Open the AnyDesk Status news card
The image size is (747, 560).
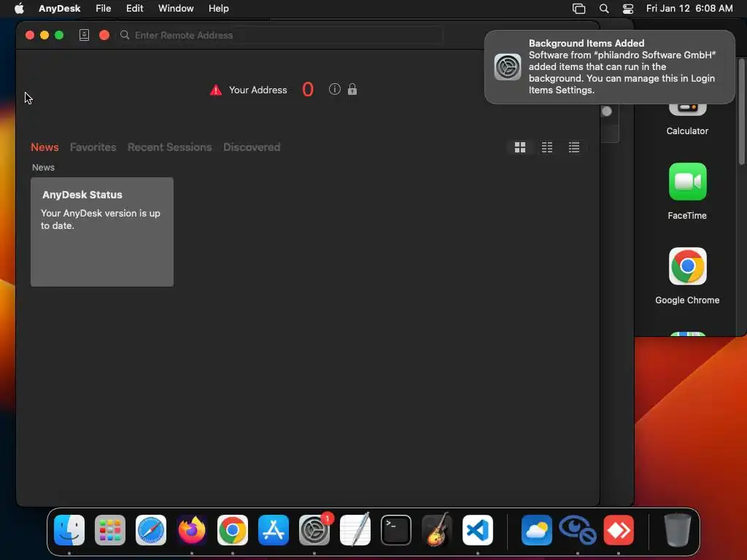(102, 232)
